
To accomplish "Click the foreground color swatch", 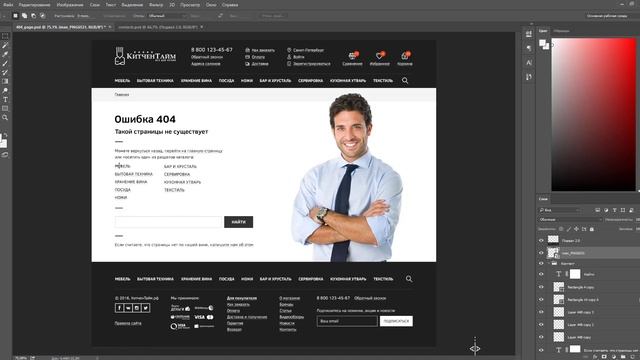I will coord(542,43).
